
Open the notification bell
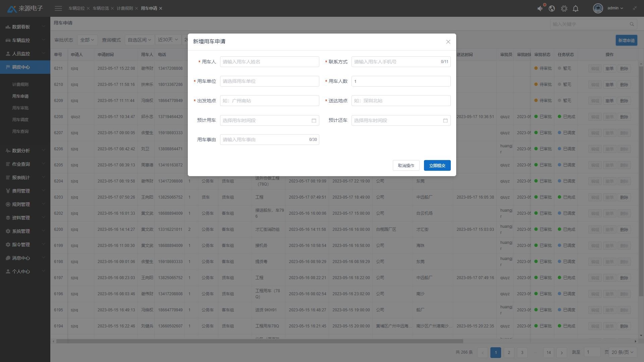pos(576,8)
